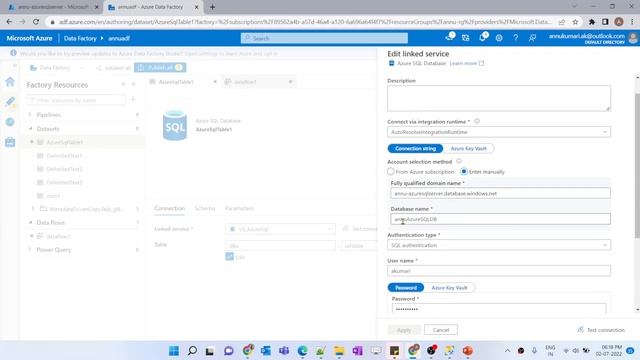Click the directory switch icon in Azure header

coord(466,38)
